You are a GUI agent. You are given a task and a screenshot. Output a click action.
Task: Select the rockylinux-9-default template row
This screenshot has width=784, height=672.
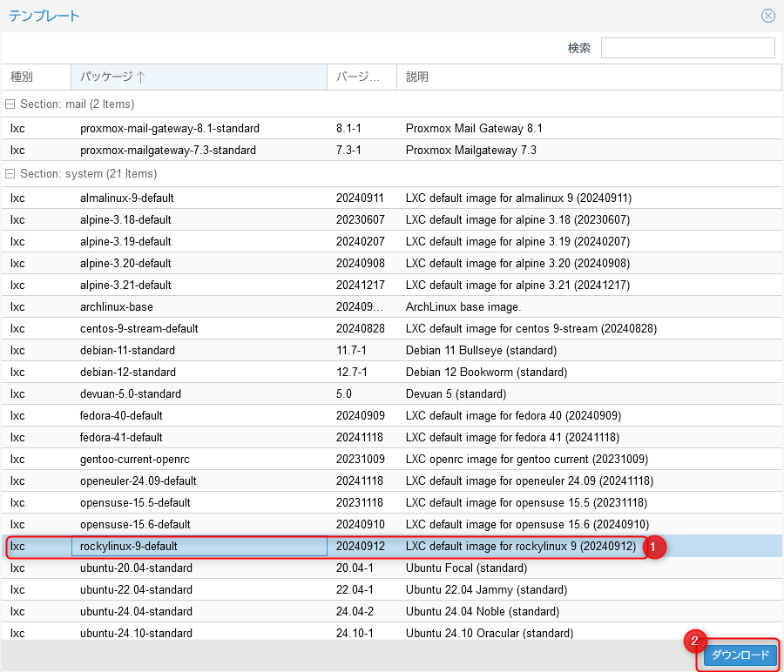pos(129,547)
